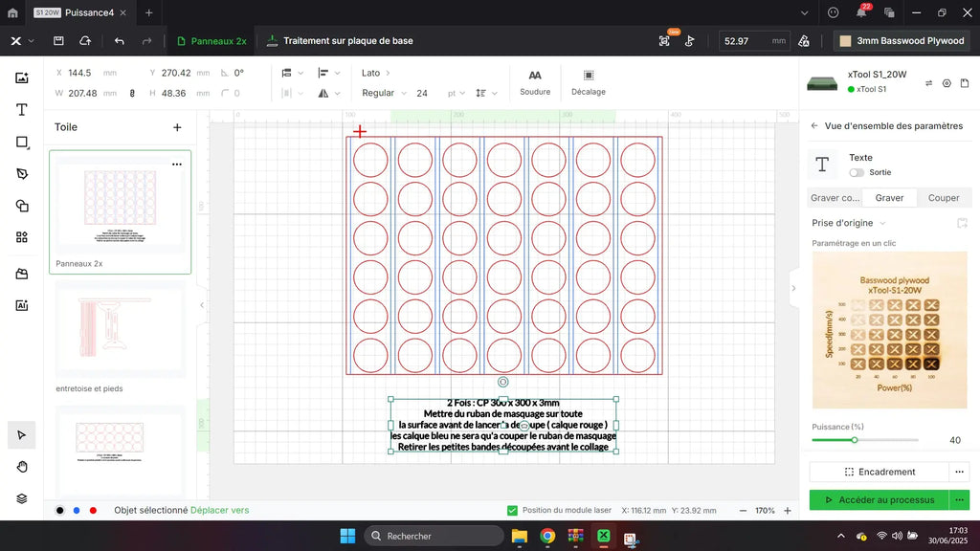Switch to the Couper tab

tap(943, 198)
